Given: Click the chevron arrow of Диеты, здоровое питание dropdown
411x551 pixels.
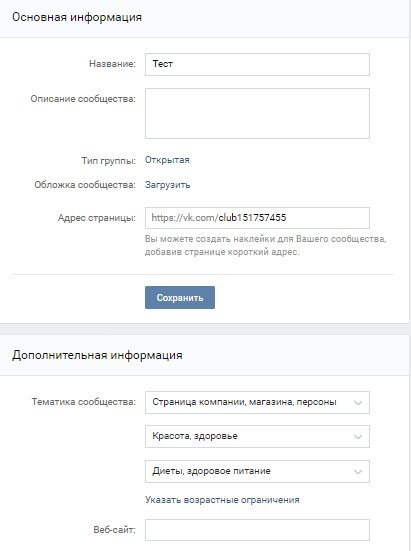Looking at the screenshot, I should pyautogui.click(x=358, y=472).
